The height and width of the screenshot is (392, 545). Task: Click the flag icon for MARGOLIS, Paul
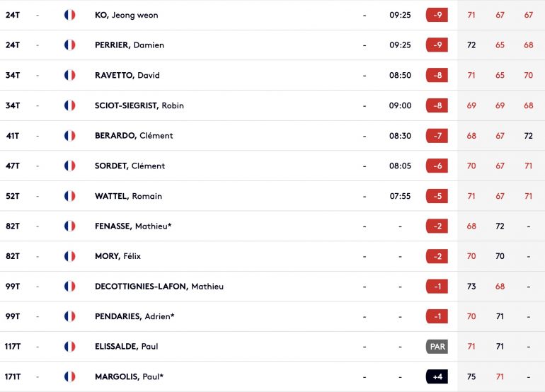pos(70,376)
